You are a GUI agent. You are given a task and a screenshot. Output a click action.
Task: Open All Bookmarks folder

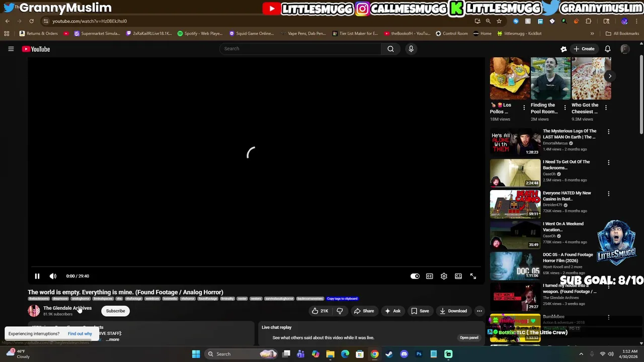(x=622, y=34)
